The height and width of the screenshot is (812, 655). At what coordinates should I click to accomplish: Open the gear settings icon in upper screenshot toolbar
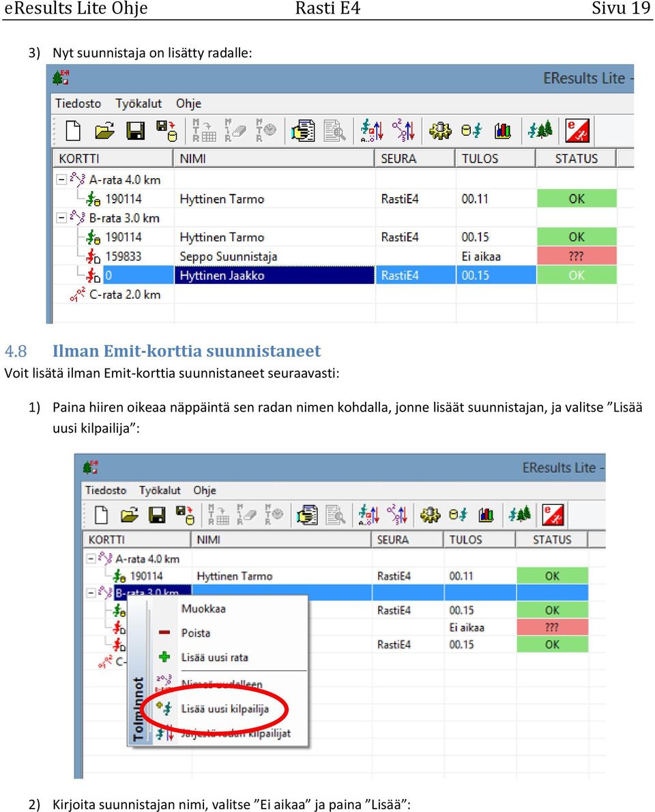pyautogui.click(x=440, y=130)
